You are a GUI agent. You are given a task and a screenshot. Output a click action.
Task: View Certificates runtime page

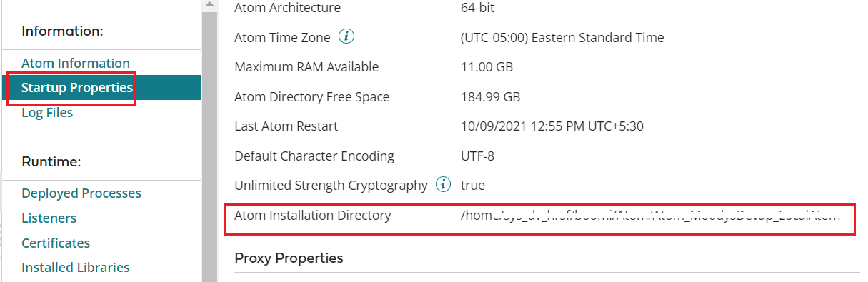56,243
